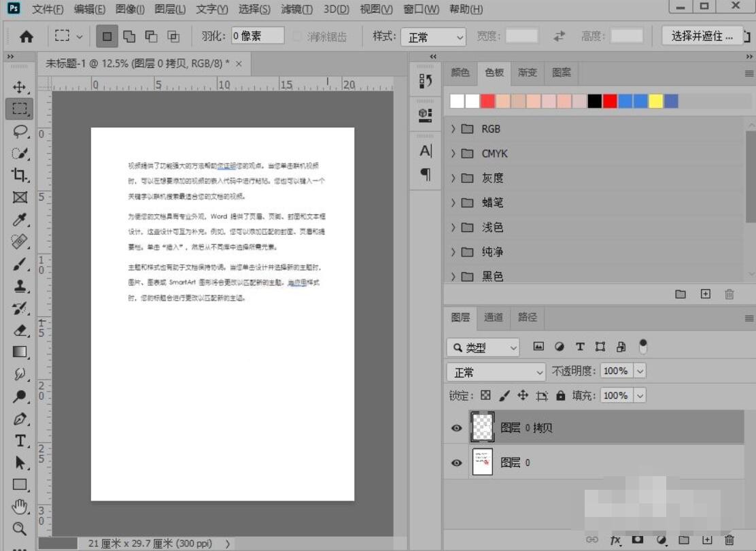
Task: Open the 样式 style dropdown
Action: click(434, 37)
